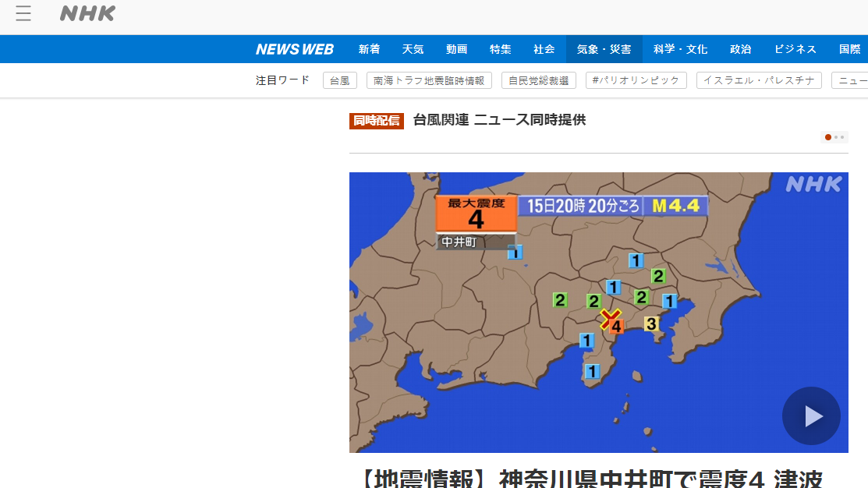The height and width of the screenshot is (488, 868).
Task: Select the 動画 menu item
Action: click(x=456, y=49)
